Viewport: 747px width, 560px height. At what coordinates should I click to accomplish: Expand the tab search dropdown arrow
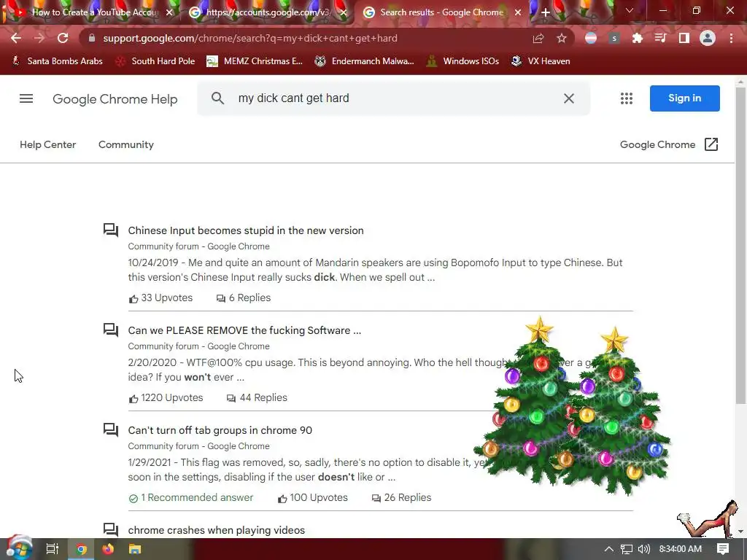630,10
